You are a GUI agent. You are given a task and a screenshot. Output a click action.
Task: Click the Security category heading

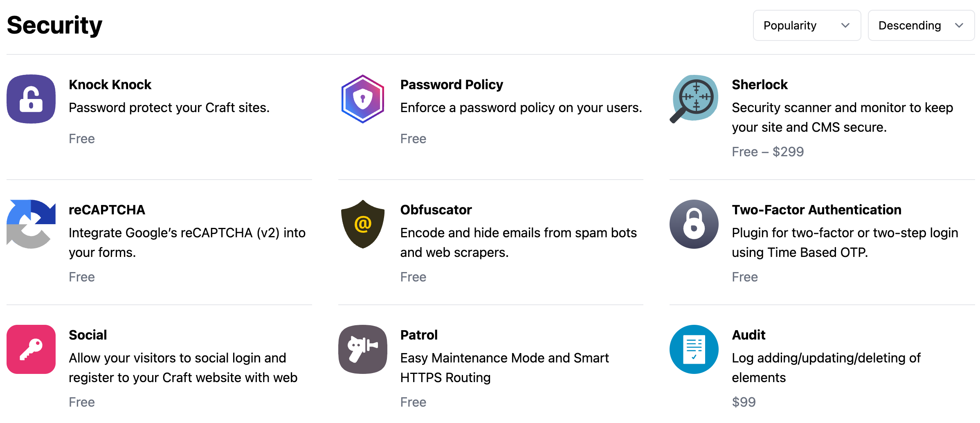tap(54, 25)
